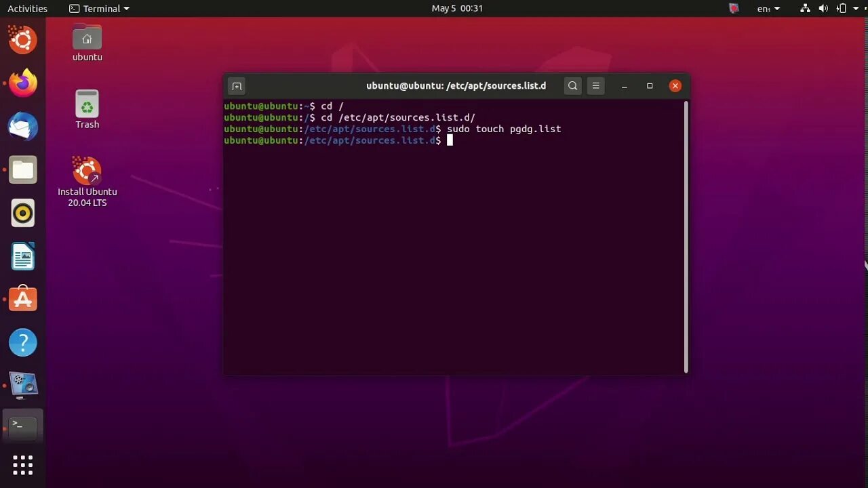Open a new terminal tab button
This screenshot has width=868, height=488.
tap(236, 86)
